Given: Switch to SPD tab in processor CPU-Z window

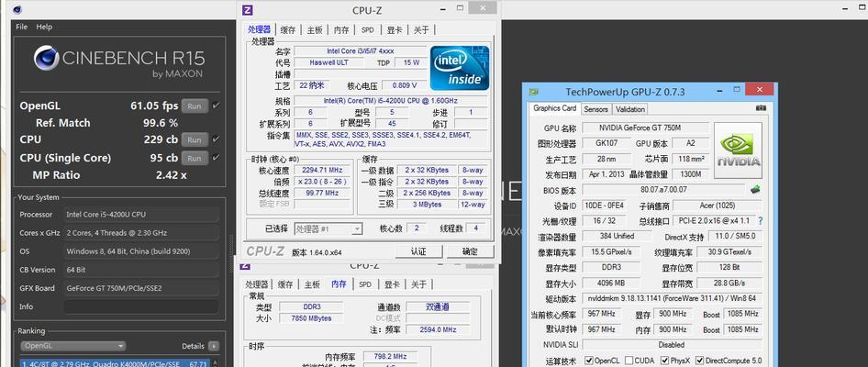Looking at the screenshot, I should tap(368, 30).
